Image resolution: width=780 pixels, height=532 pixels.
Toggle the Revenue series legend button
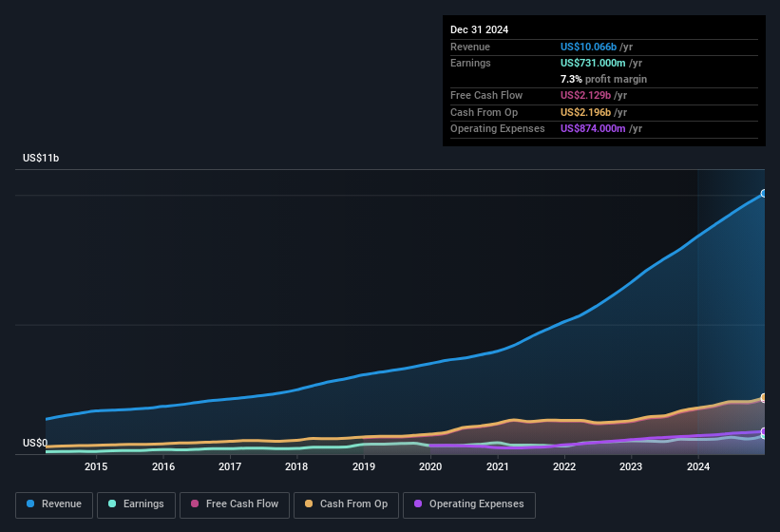pyautogui.click(x=54, y=505)
